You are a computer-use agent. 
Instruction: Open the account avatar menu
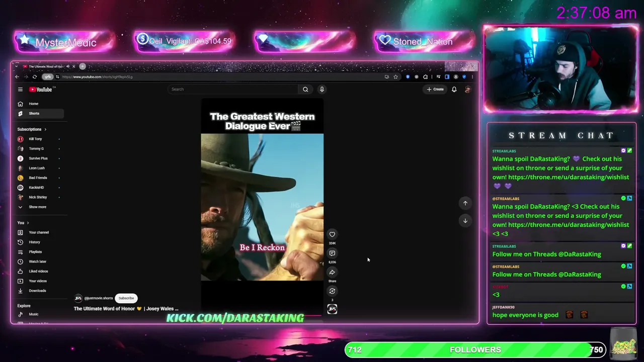point(467,89)
